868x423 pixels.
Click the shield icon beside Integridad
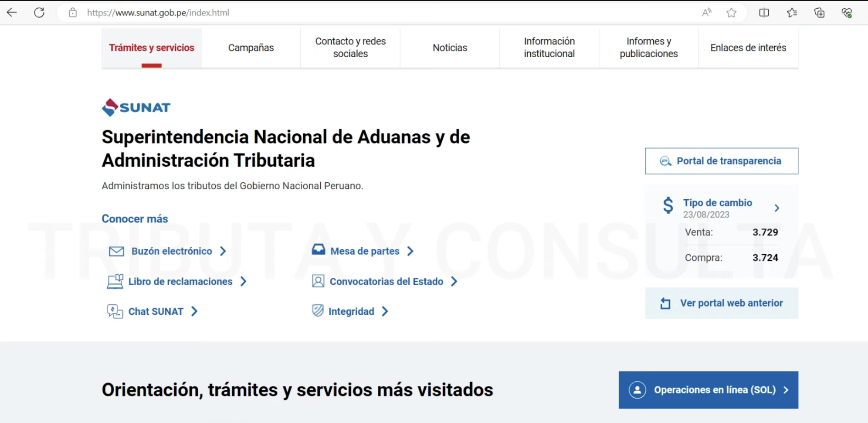318,310
